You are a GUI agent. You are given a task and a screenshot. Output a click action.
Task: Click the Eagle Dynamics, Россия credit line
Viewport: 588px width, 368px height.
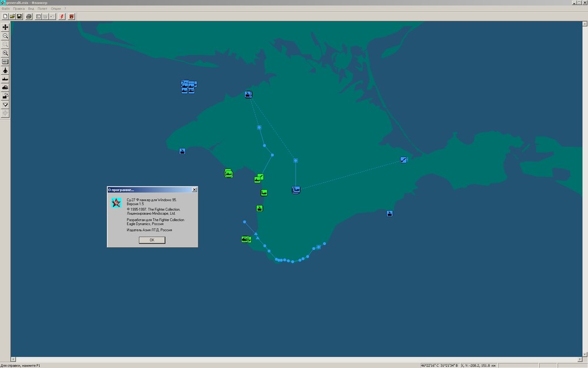(145, 224)
